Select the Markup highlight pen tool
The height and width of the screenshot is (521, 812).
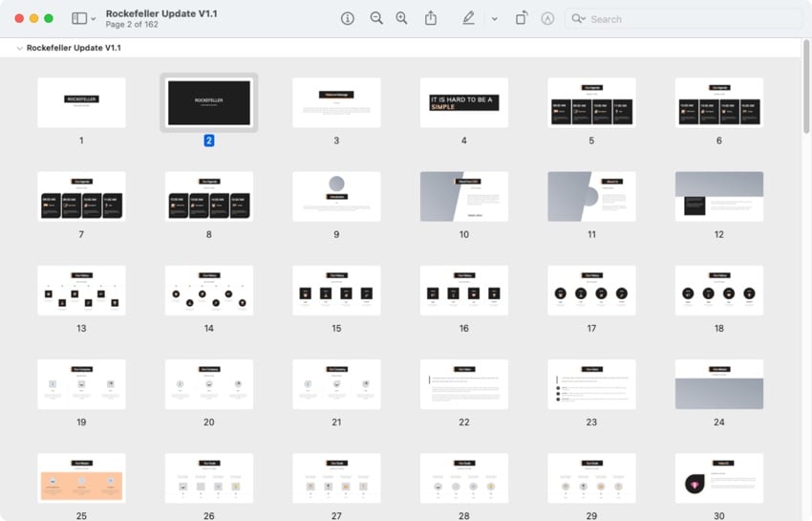pyautogui.click(x=468, y=18)
